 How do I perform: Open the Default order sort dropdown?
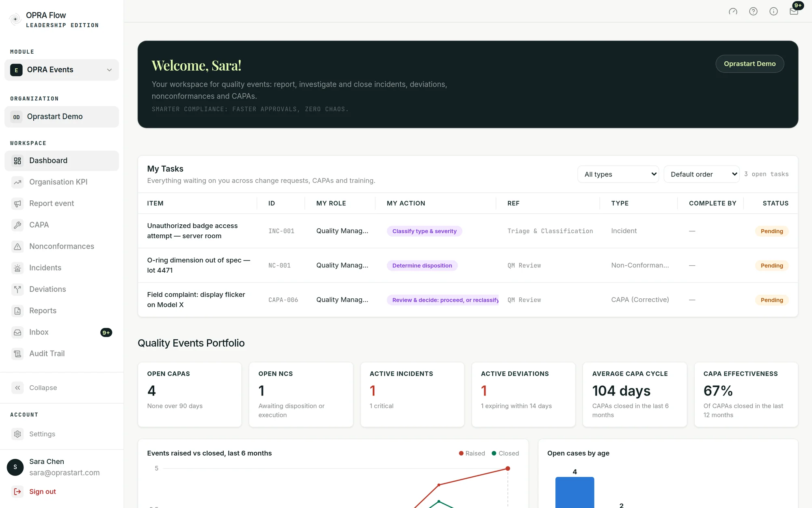[701, 174]
